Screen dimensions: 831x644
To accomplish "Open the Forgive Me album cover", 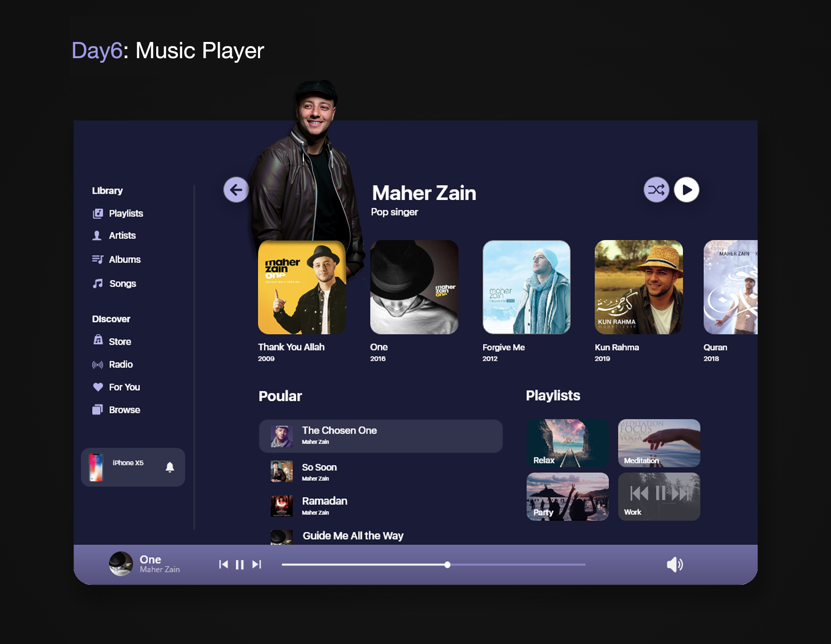I will pos(526,287).
